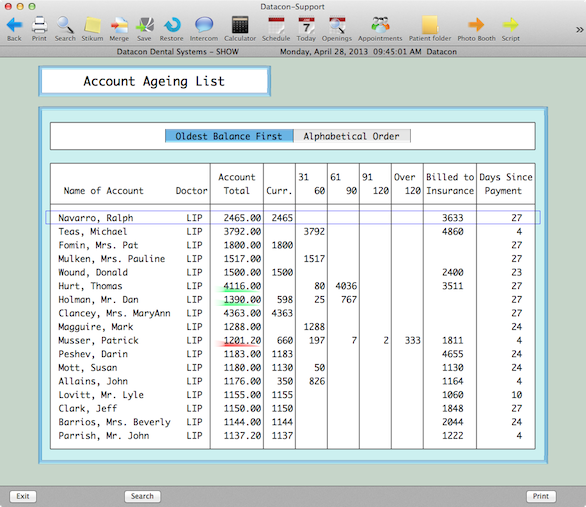Viewport: 586px width, 507px height.
Task: Open the Schedule calendar icon
Action: pos(276,25)
